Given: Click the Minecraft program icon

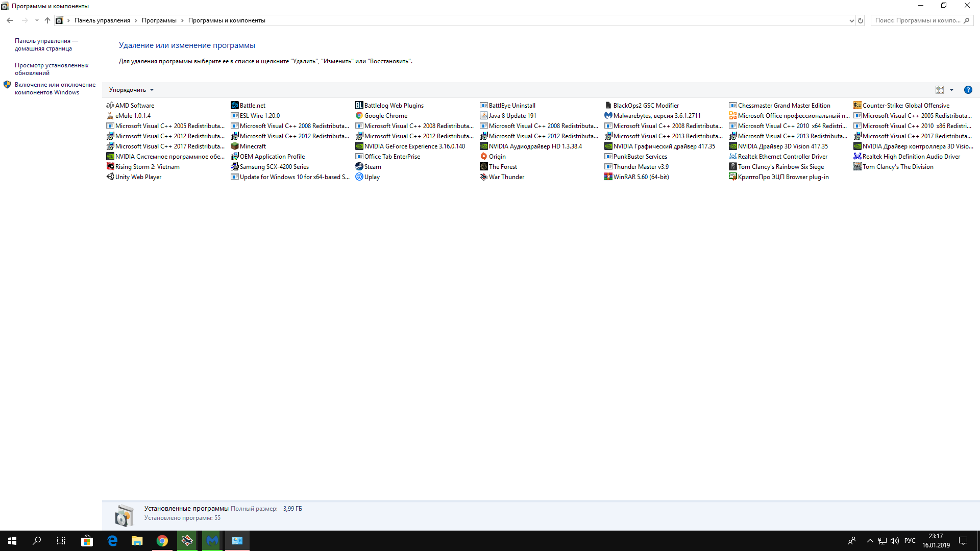Looking at the screenshot, I should (235, 146).
